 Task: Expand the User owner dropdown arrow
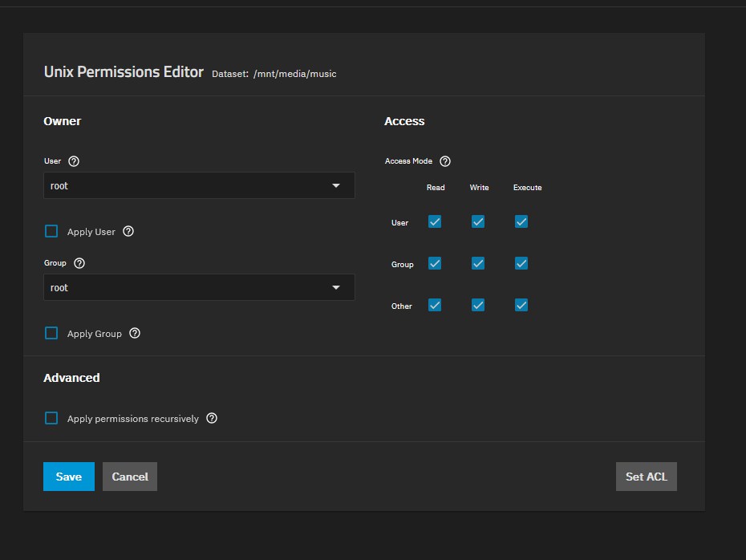(x=336, y=186)
